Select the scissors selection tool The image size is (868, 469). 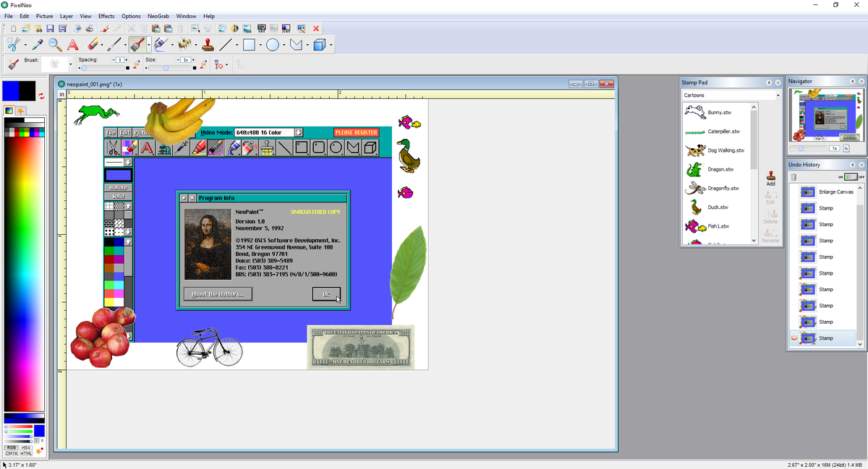coord(12,45)
